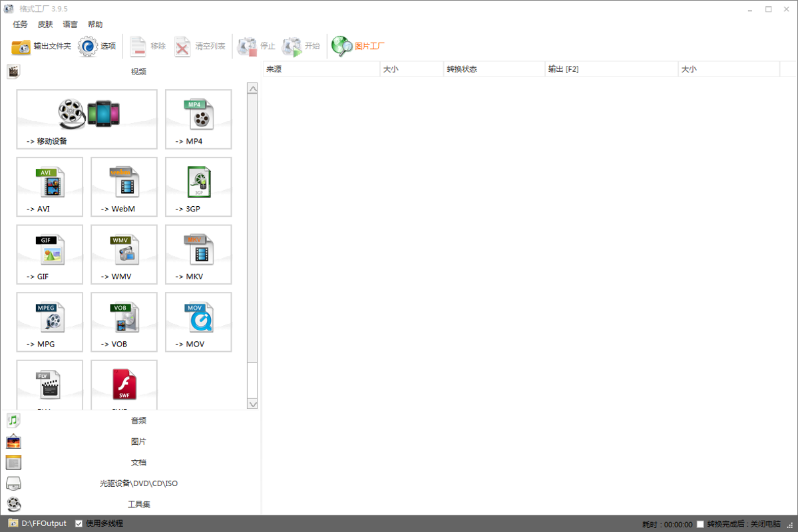Click the 移除 toolbar button
This screenshot has width=798, height=532.
coord(148,47)
